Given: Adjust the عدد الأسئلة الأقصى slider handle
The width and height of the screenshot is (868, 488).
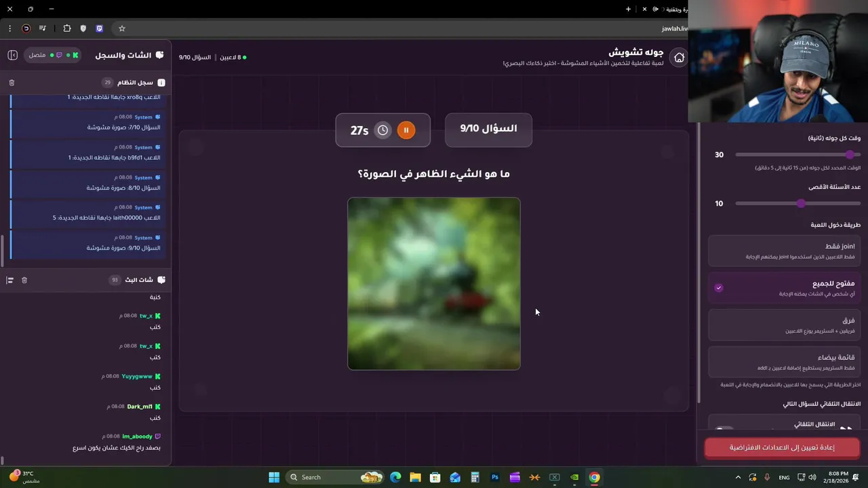Looking at the screenshot, I should point(801,203).
